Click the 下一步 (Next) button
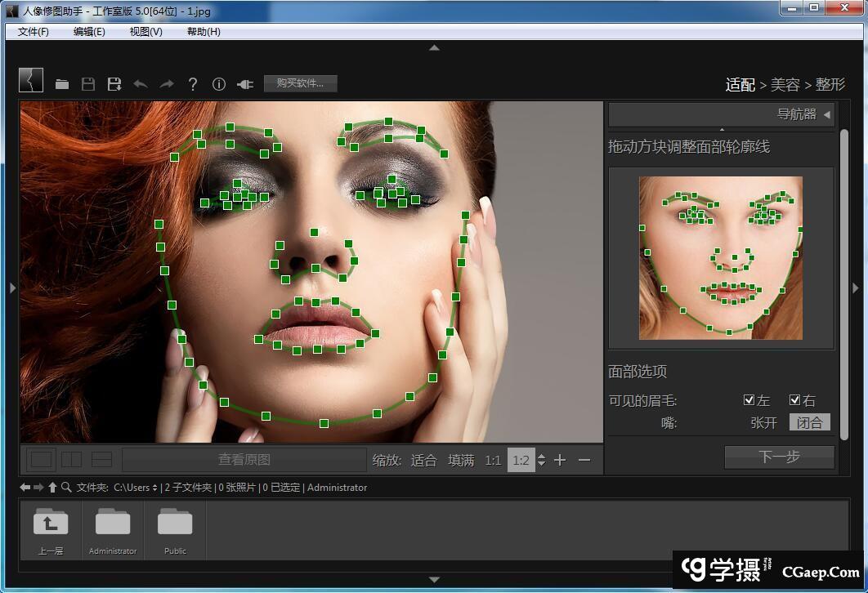 coord(779,457)
